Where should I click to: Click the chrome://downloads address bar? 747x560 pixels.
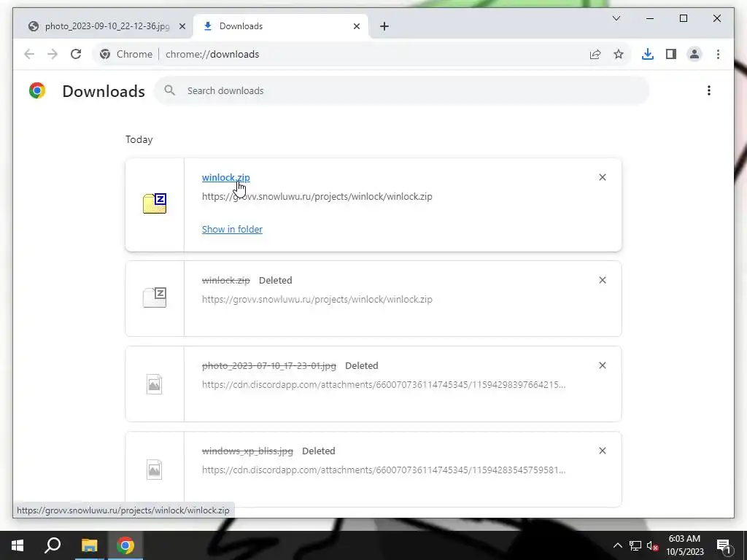362,54
